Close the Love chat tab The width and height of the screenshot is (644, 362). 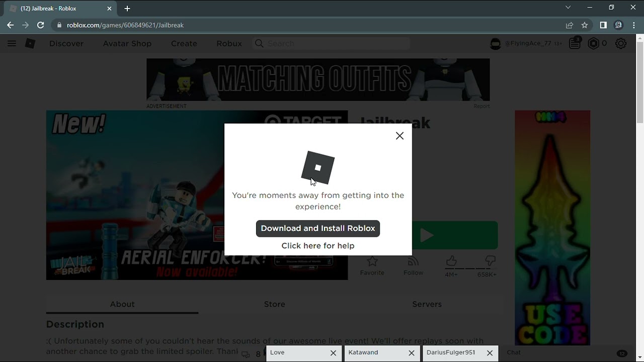[333, 353]
